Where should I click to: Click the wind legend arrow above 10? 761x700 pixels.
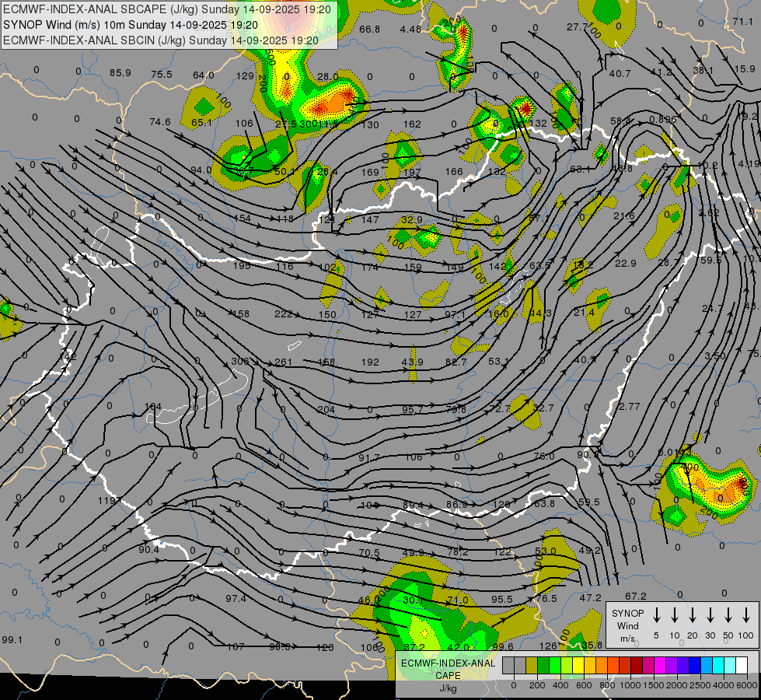(x=674, y=615)
